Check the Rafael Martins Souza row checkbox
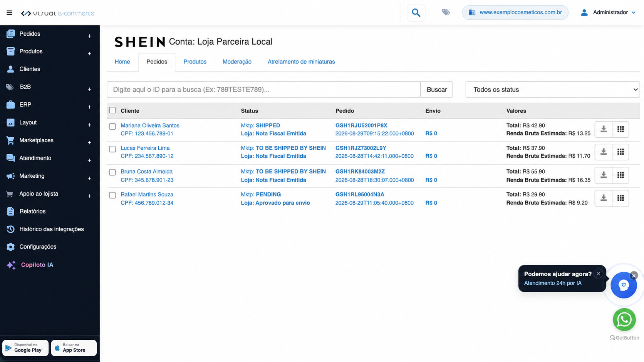Image resolution: width=644 pixels, height=362 pixels. (112, 195)
